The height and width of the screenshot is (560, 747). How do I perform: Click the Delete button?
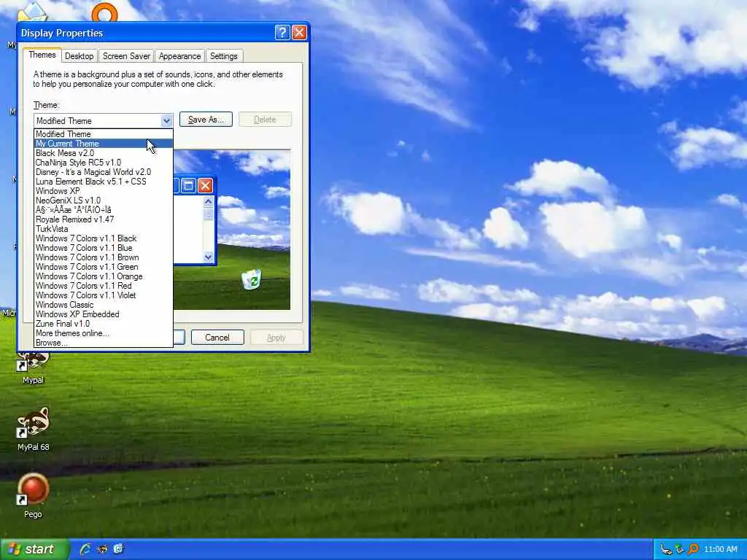[265, 120]
